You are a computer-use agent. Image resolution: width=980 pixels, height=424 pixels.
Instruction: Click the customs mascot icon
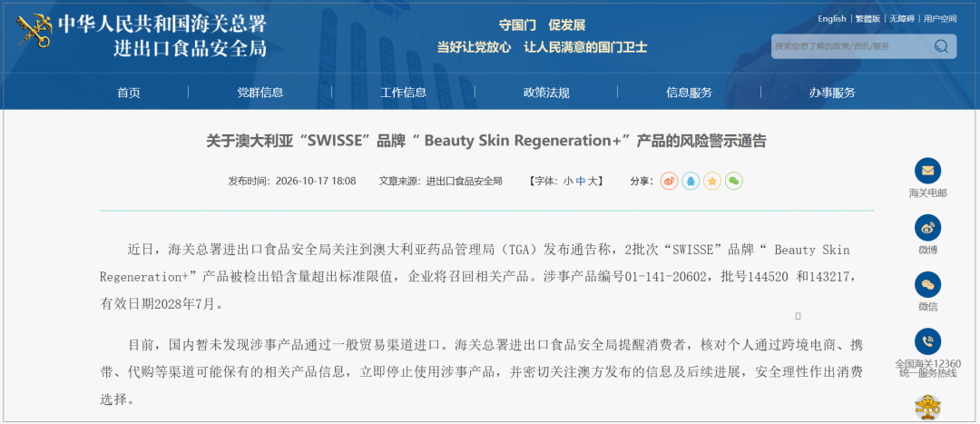pyautogui.click(x=928, y=407)
